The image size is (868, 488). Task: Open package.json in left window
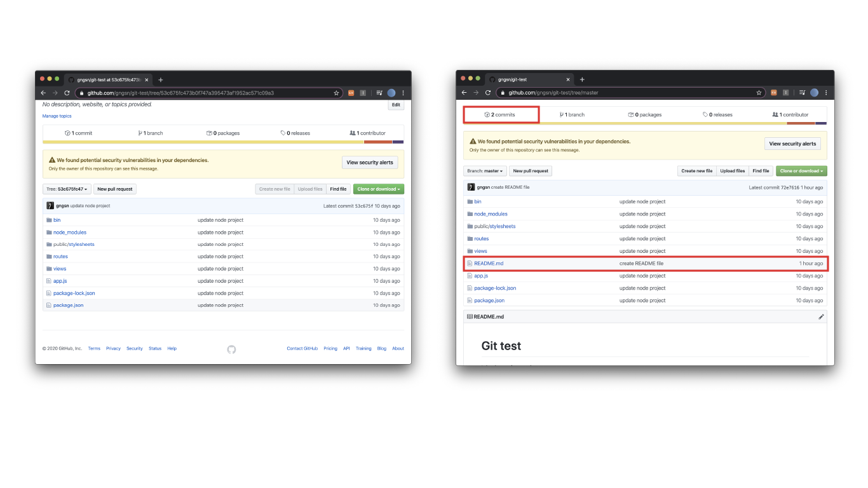pyautogui.click(x=68, y=305)
